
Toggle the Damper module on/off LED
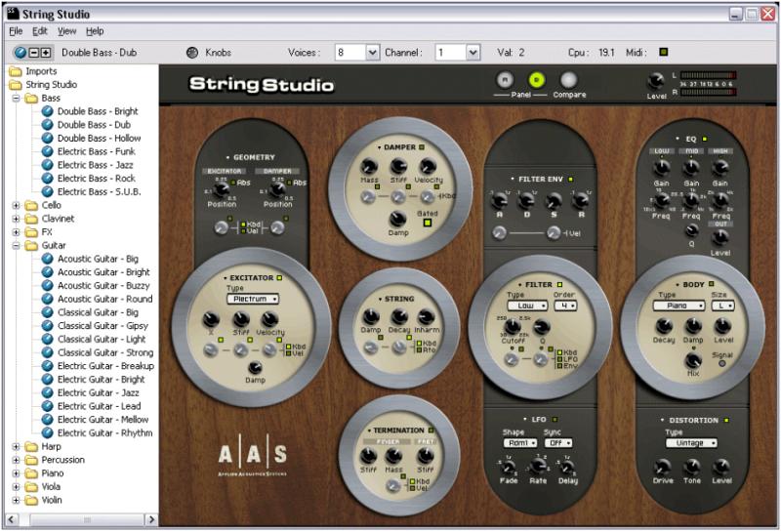[x=422, y=147]
